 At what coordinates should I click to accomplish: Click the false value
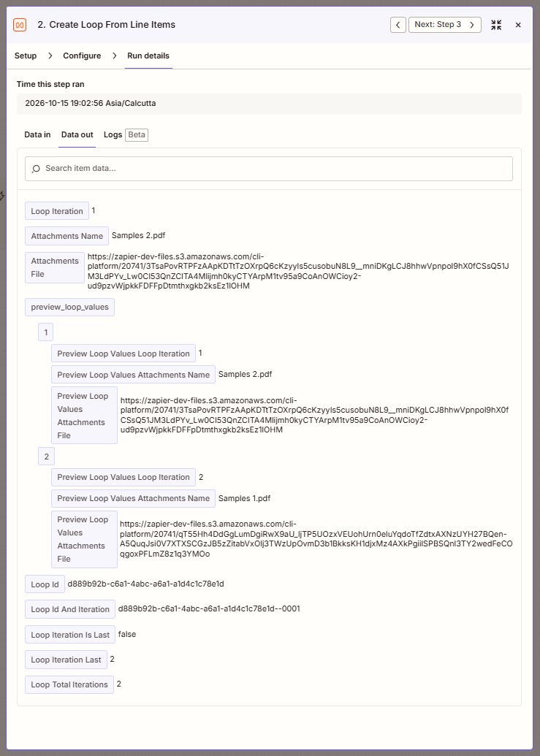coord(127,635)
